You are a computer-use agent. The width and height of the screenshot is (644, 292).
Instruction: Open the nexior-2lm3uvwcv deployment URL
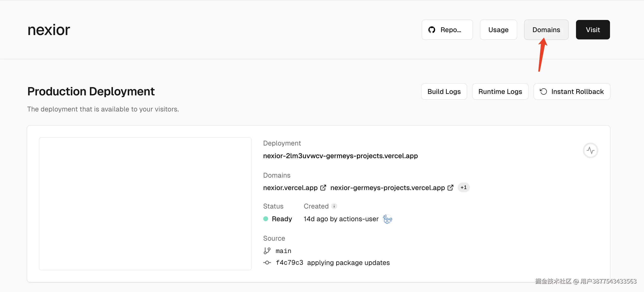point(340,156)
